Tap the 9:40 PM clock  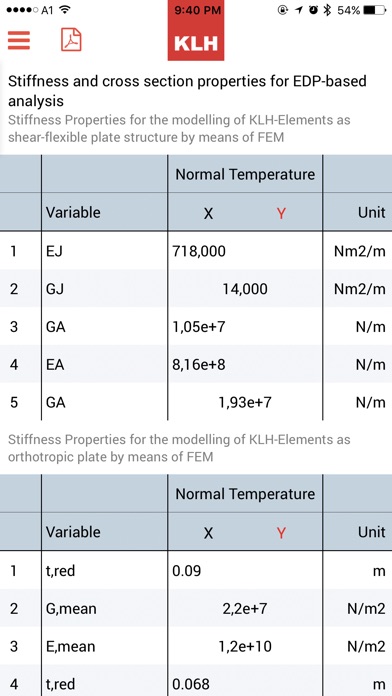click(x=198, y=11)
